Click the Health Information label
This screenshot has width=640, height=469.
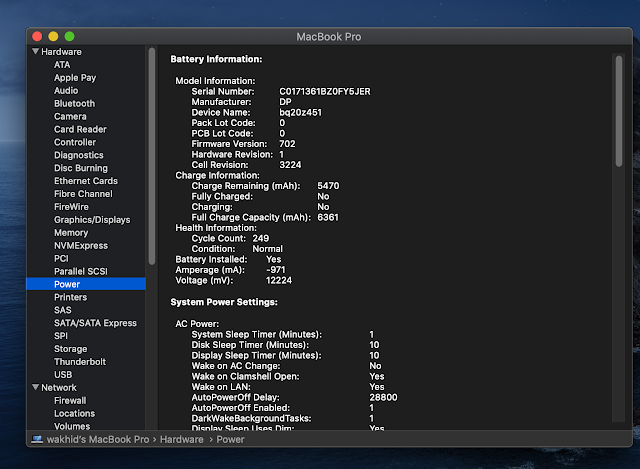[x=216, y=228]
